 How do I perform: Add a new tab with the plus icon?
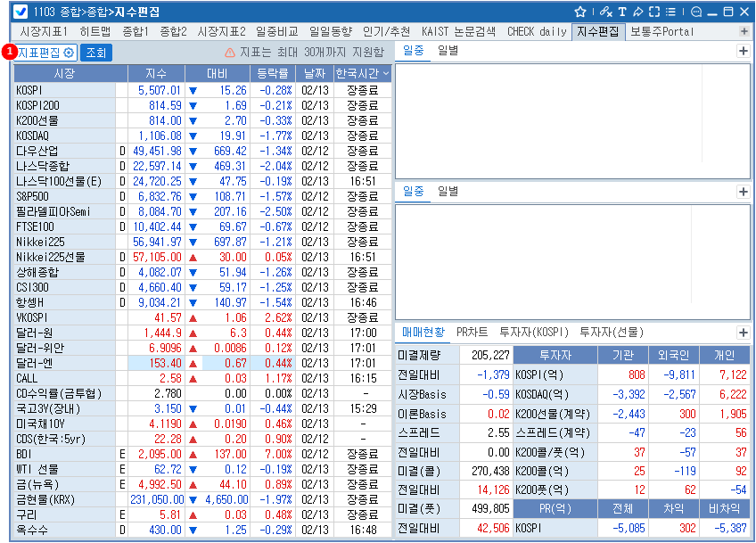[744, 31]
